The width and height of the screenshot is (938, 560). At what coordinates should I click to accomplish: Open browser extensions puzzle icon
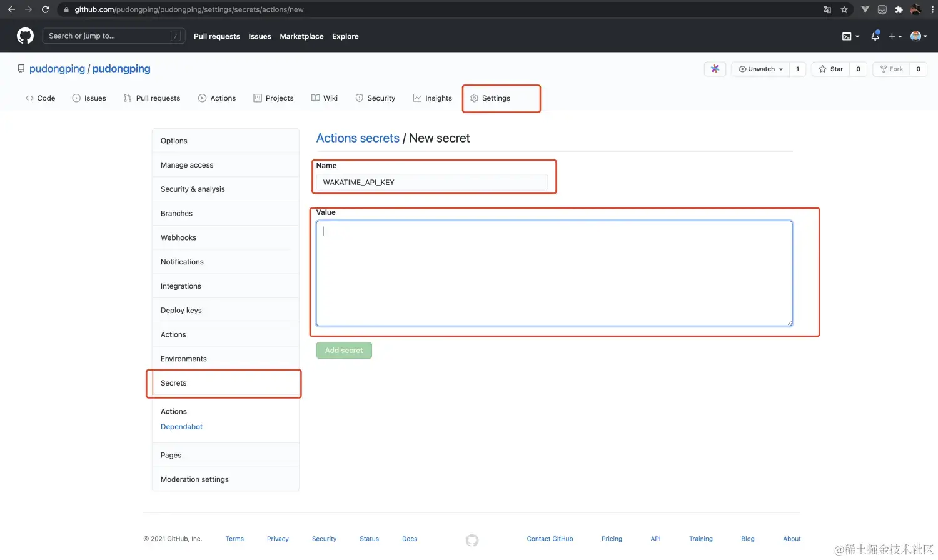coord(899,9)
